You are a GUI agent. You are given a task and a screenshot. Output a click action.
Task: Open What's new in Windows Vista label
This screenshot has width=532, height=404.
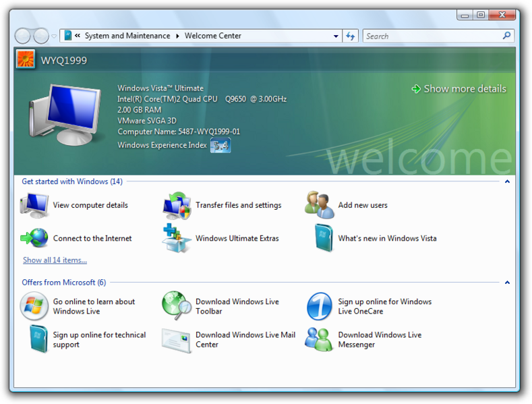pyautogui.click(x=387, y=238)
